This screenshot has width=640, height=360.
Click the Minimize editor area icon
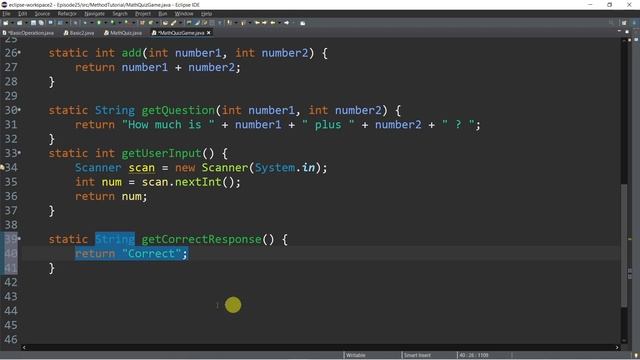click(x=619, y=31)
